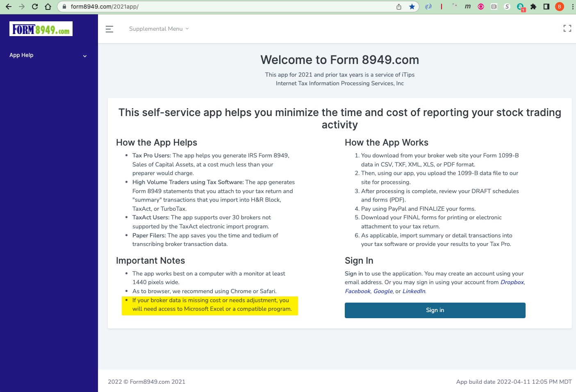Follow the Facebook sign-in link

click(x=357, y=292)
